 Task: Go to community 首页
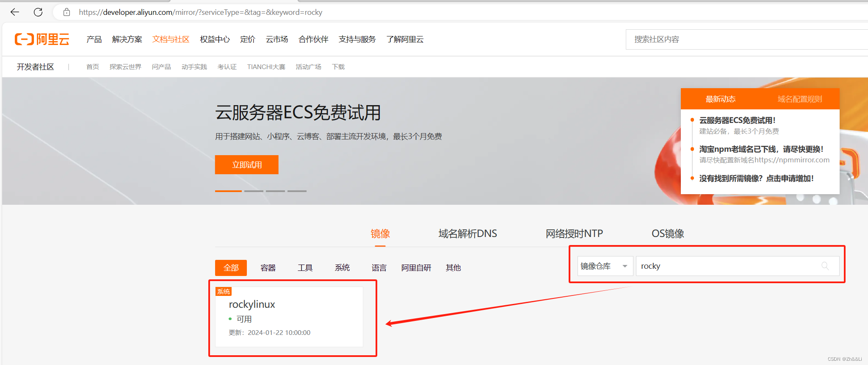click(93, 67)
